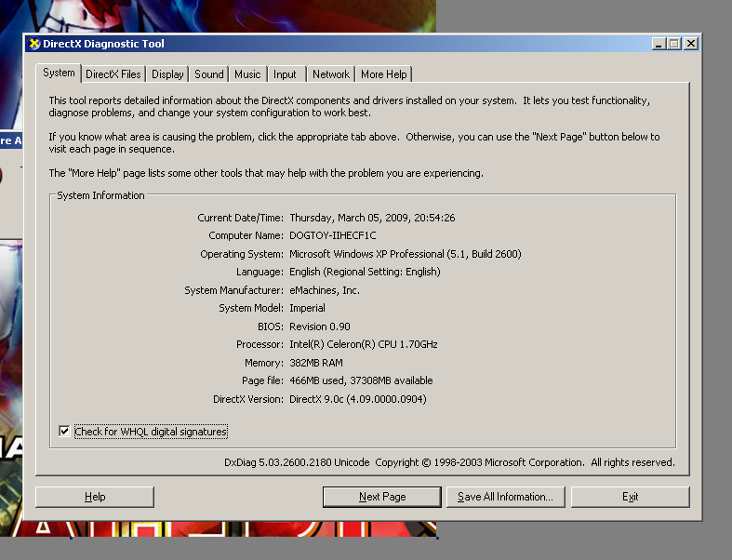Screen dimensions: 732x560
Task: Click Save All Information button
Action: tap(505, 497)
